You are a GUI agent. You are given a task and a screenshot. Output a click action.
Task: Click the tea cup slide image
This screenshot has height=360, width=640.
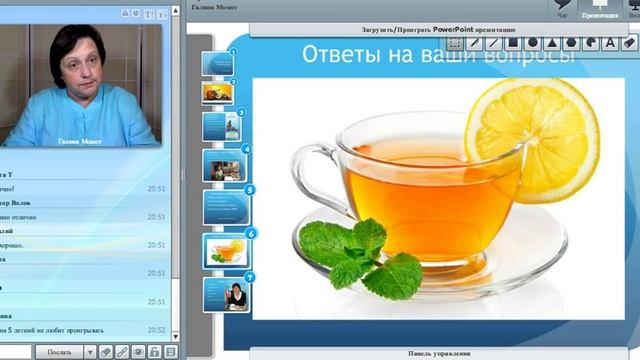coord(438,198)
